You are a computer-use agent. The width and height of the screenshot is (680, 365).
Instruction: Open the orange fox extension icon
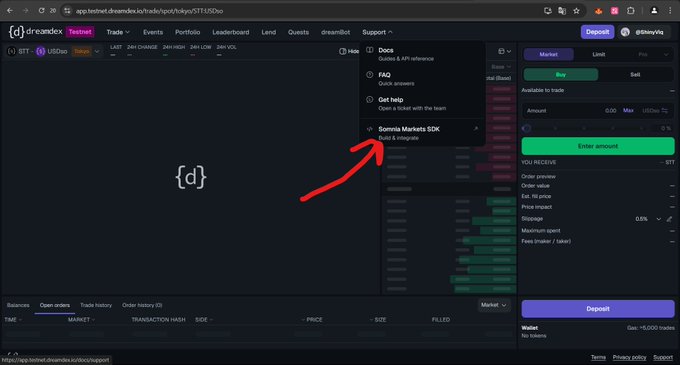(598, 11)
